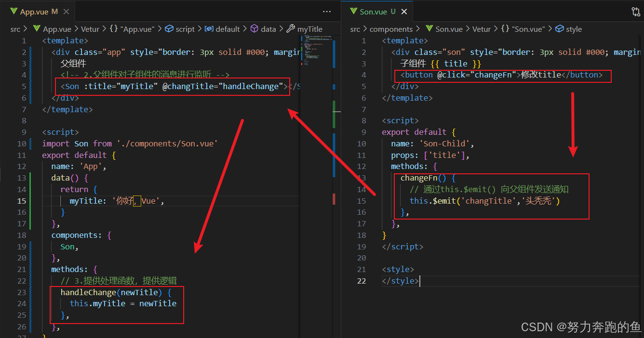644x338 pixels.
Task: Select 'src' breadcrumb in Son.vue pane
Action: pyautogui.click(x=355, y=29)
